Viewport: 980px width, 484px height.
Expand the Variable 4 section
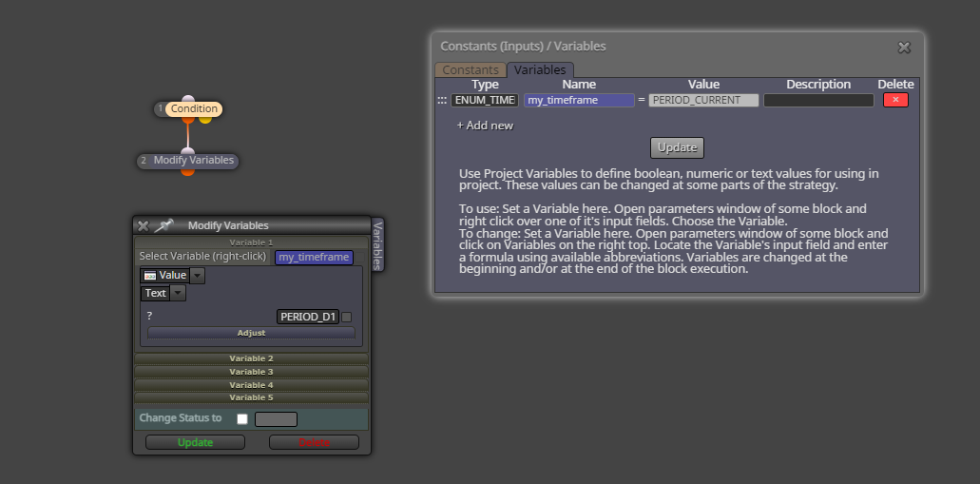(x=251, y=384)
